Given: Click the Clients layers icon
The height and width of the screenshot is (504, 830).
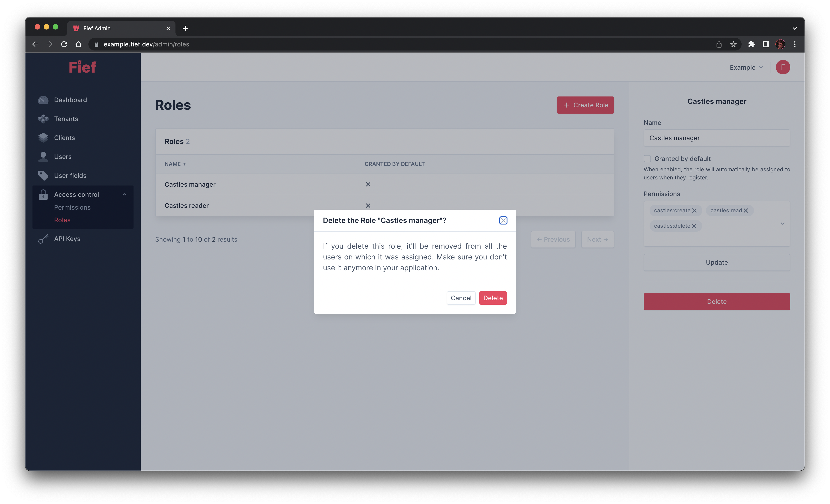Looking at the screenshot, I should [43, 137].
